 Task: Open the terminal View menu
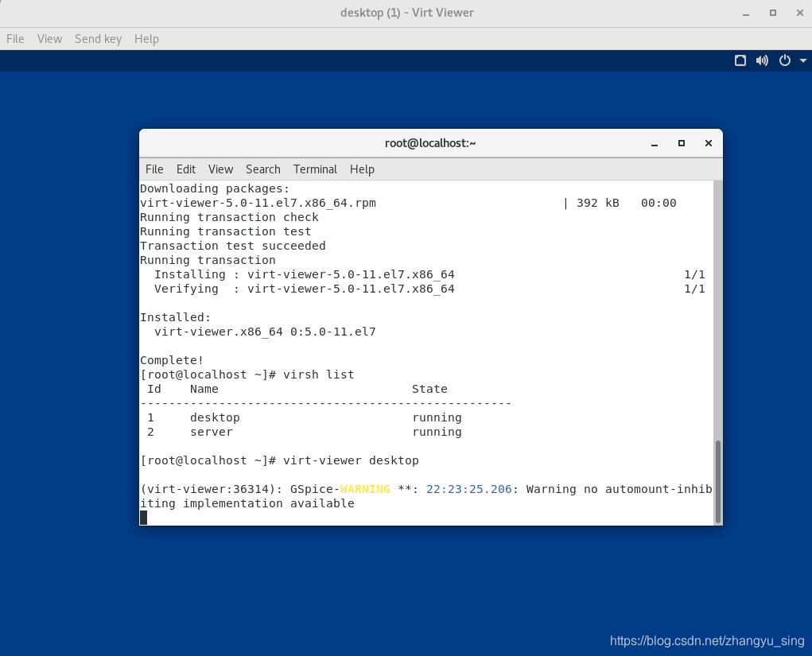pos(220,169)
